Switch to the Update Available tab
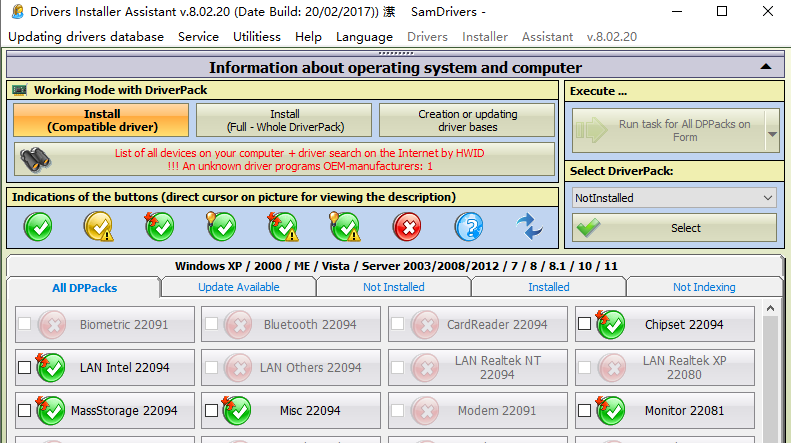This screenshot has height=443, width=791. 238,287
